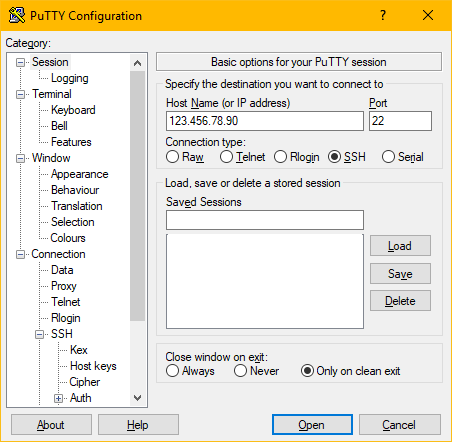
Task: Collapse the Session tree node
Action: (20, 62)
